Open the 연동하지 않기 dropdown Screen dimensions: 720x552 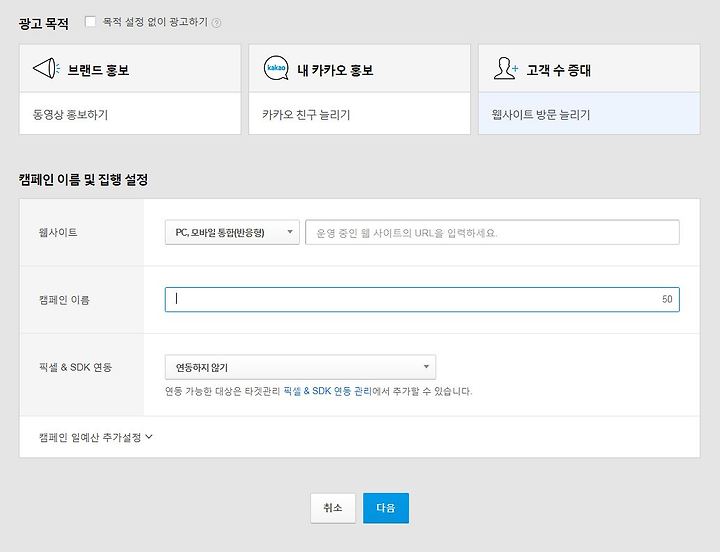click(x=300, y=367)
